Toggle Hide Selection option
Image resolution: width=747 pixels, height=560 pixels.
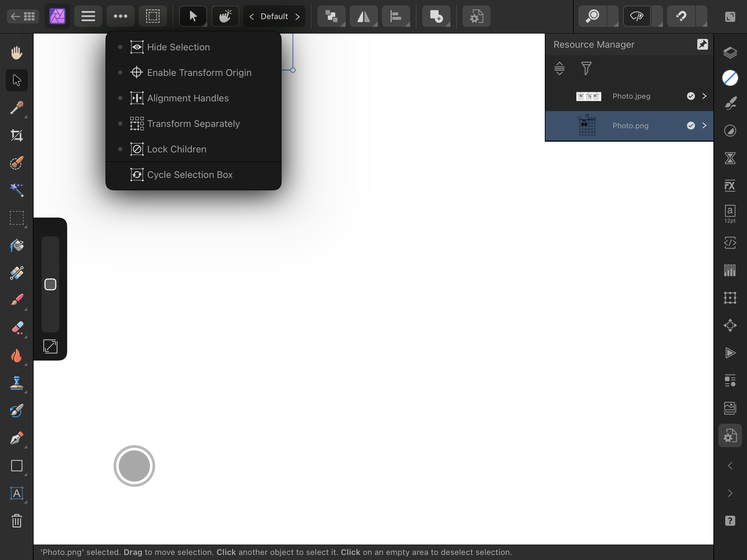pos(178,47)
